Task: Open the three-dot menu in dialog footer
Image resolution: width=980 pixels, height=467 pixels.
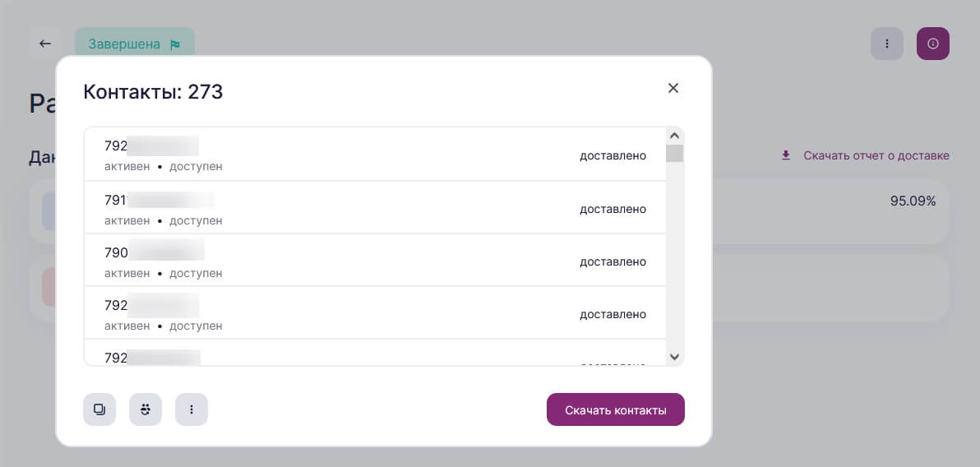Action: [x=192, y=409]
